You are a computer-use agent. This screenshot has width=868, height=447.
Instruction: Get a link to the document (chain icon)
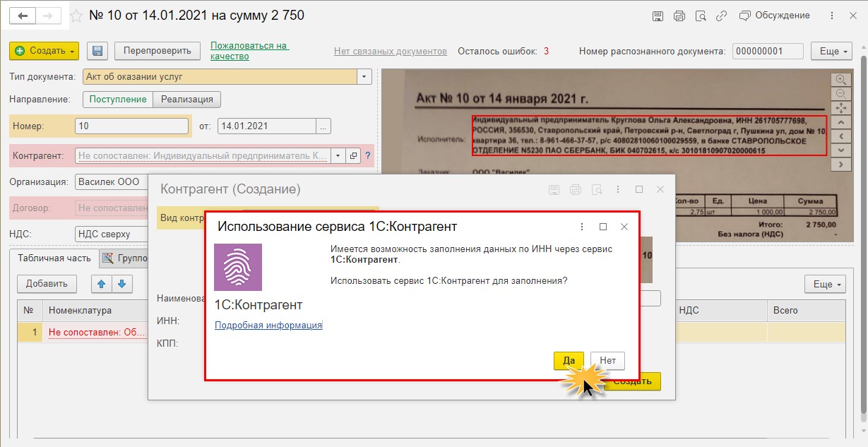tap(721, 16)
